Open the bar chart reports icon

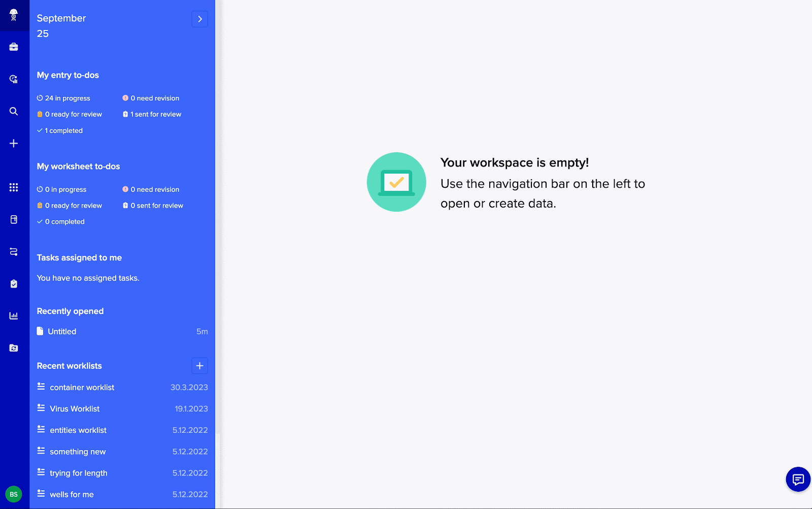point(14,315)
